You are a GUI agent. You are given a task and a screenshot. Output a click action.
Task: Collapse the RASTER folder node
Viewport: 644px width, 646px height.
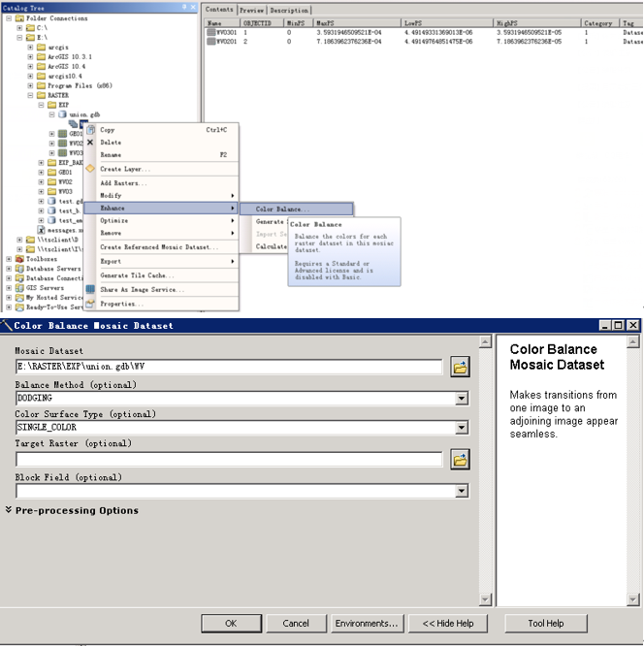[30, 95]
